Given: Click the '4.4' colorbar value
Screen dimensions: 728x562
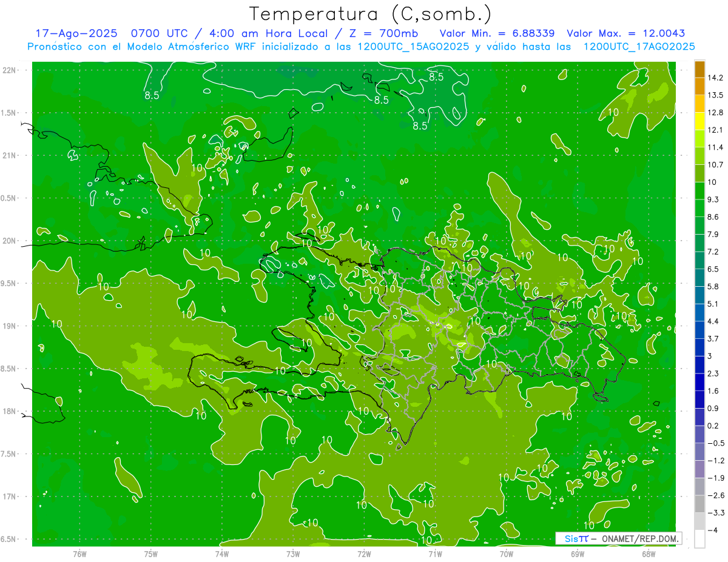Looking at the screenshot, I should click(713, 321).
